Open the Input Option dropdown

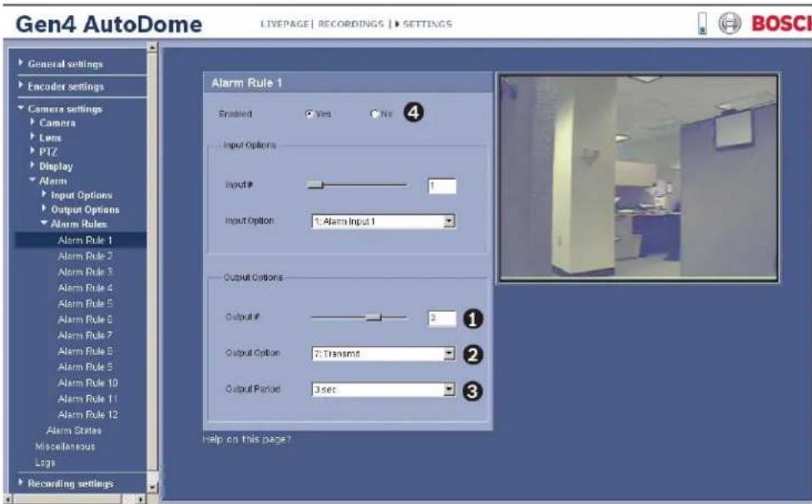384,221
